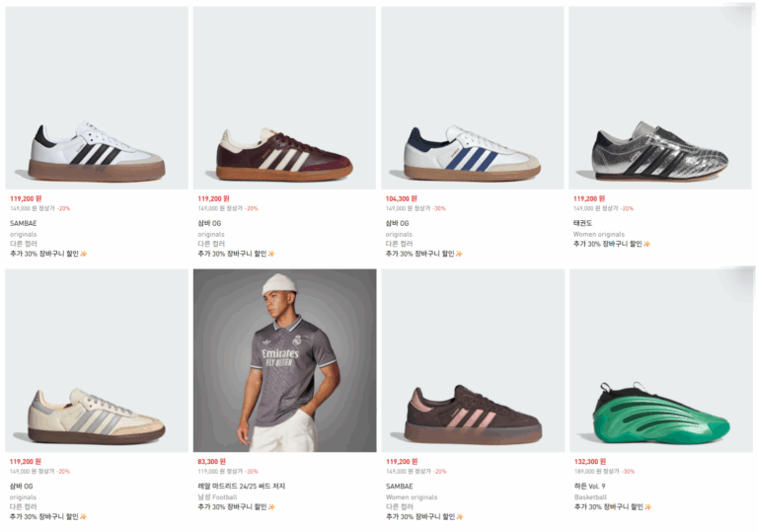Click the Real Madrid jersey model photo
Viewport: 758px width, 532px height.
click(x=284, y=360)
